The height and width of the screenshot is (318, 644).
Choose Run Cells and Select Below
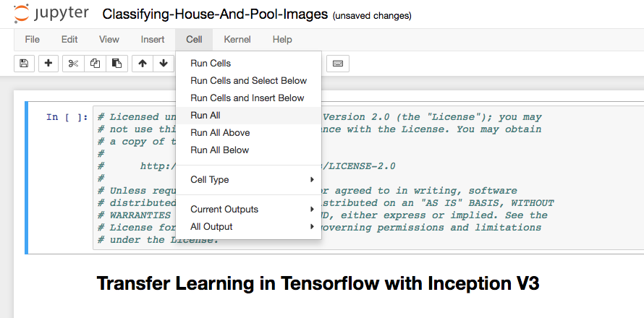[248, 80]
